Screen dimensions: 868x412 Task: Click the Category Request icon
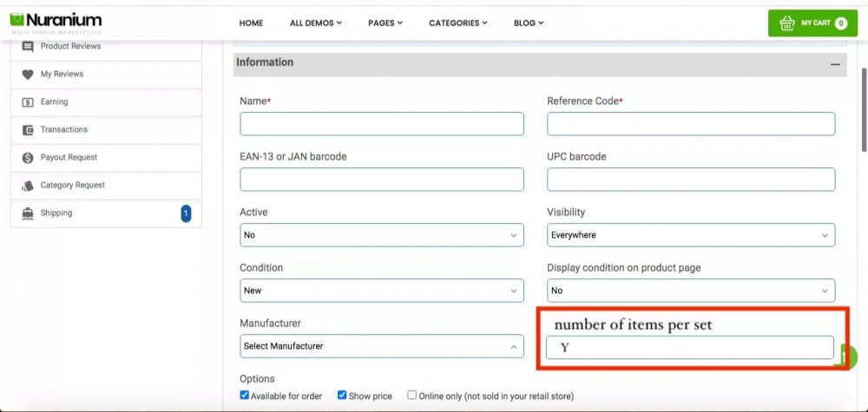tap(28, 186)
